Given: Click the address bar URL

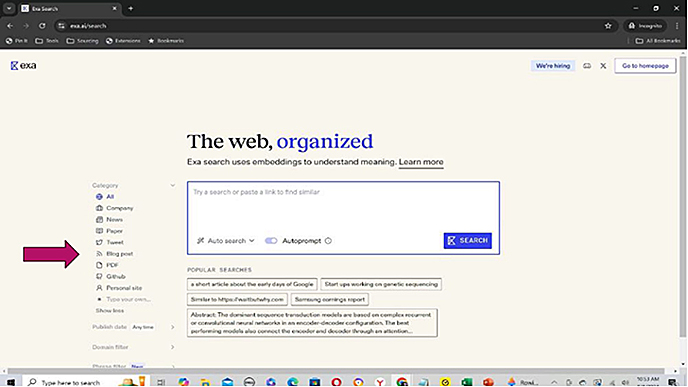Looking at the screenshot, I should click(88, 26).
